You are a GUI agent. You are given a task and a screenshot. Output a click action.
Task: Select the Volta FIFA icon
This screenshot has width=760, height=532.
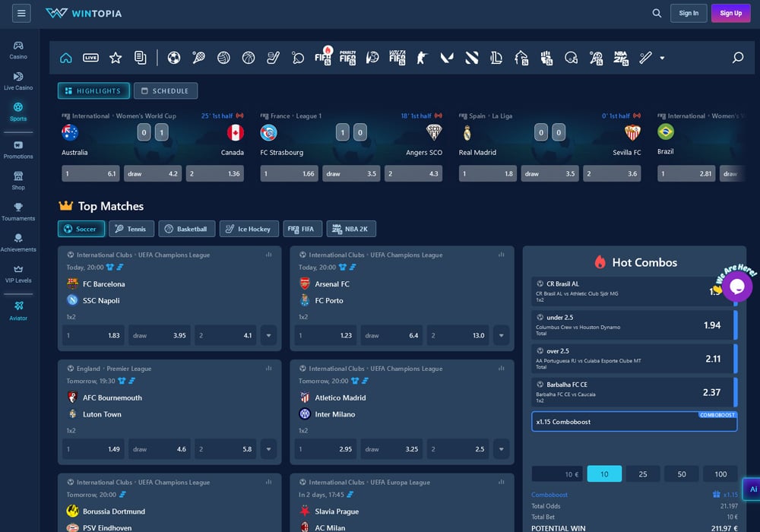coord(397,58)
